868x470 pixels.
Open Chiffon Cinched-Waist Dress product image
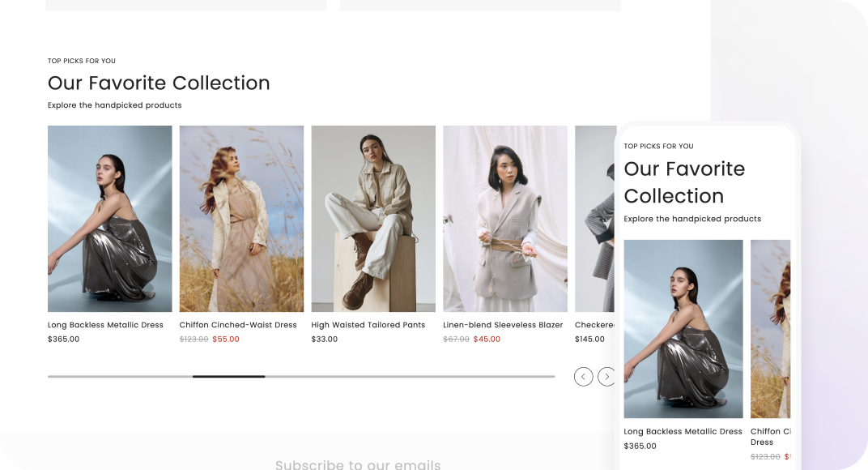[241, 218]
